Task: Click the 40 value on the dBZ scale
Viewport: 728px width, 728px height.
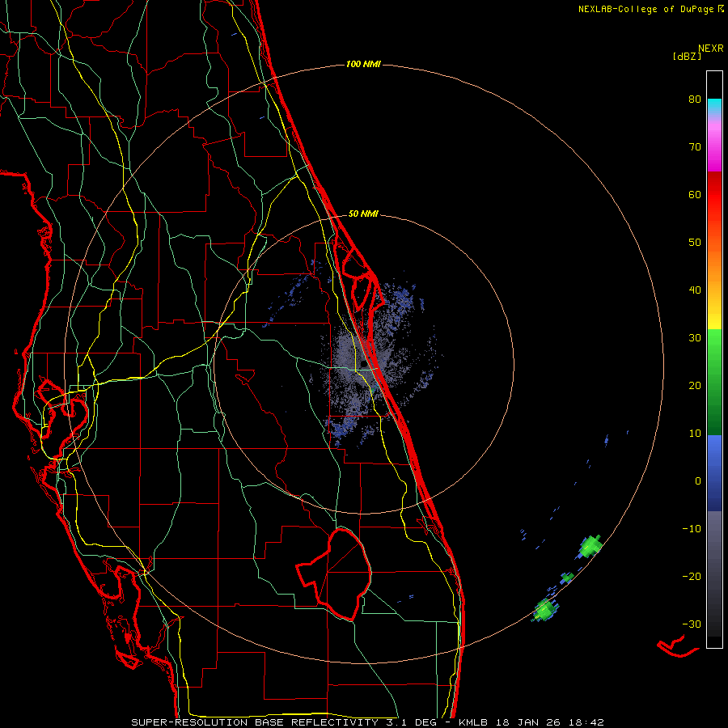Action: (x=695, y=290)
